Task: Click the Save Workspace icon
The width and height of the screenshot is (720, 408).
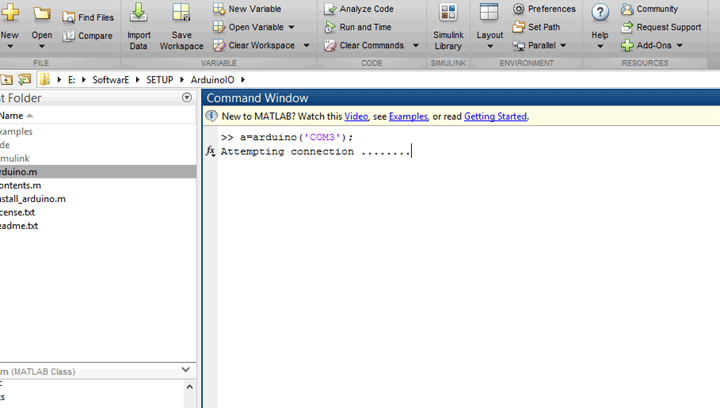Action: [181, 14]
